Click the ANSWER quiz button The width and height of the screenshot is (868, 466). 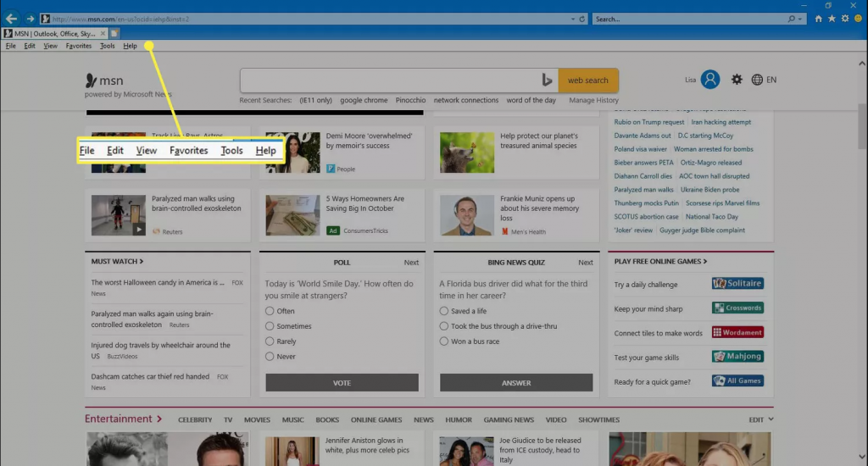point(516,382)
